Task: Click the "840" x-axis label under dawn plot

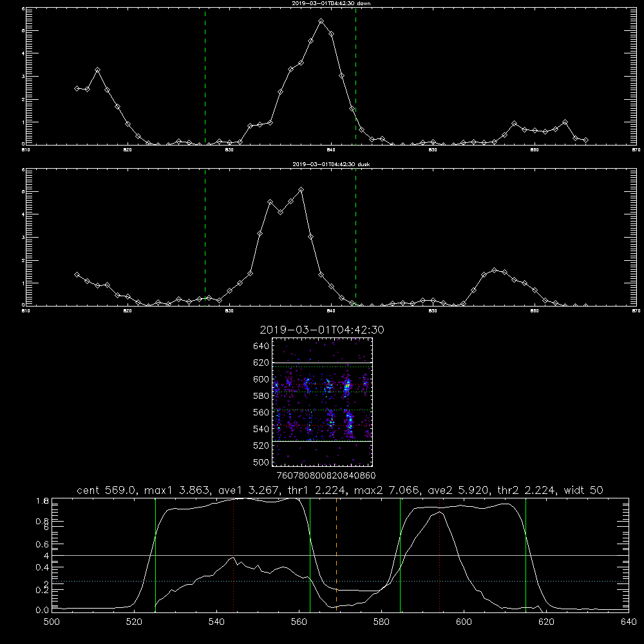Action: click(331, 150)
